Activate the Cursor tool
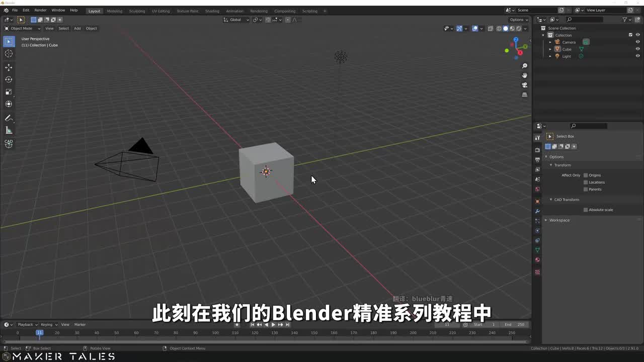The width and height of the screenshot is (644, 362). tap(9, 54)
